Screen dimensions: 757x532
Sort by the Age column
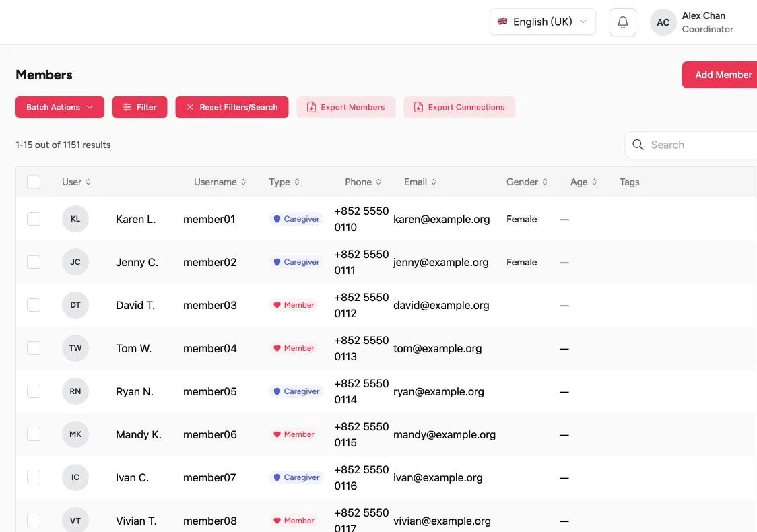(x=583, y=182)
